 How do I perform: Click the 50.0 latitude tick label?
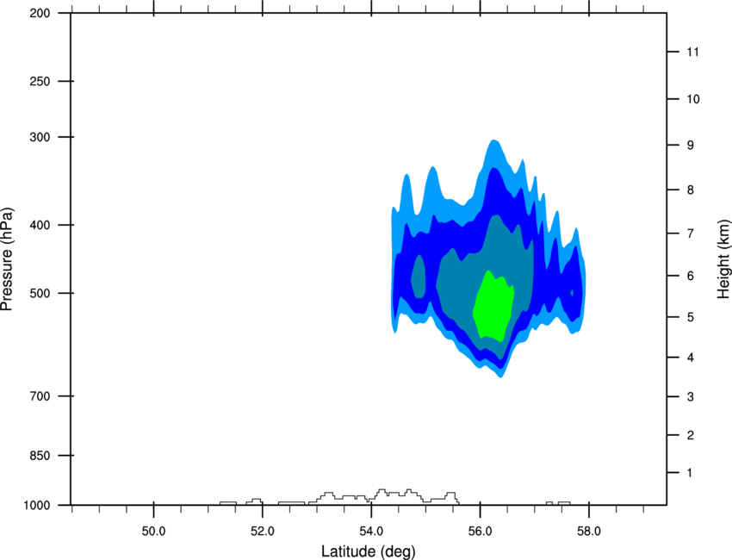[x=153, y=532]
